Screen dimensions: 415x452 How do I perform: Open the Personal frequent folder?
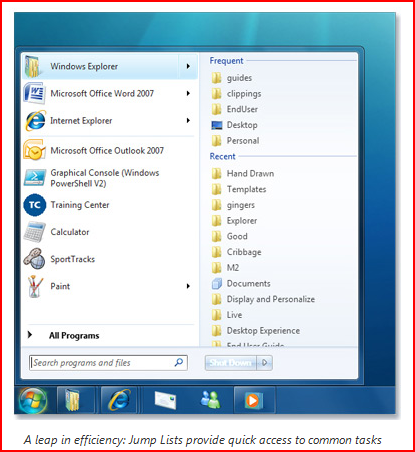(x=243, y=141)
